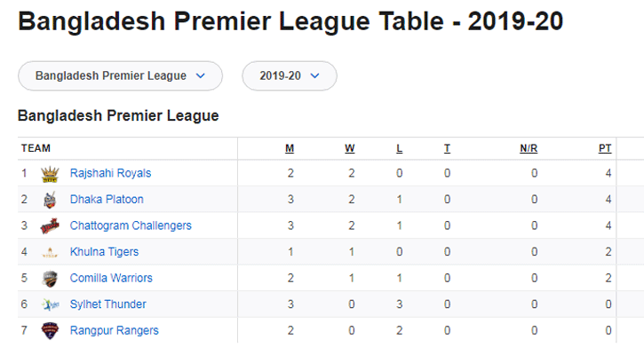Screen dimensions: 644x355
Task: Go to Khulna Tigers team page
Action: [x=104, y=252]
